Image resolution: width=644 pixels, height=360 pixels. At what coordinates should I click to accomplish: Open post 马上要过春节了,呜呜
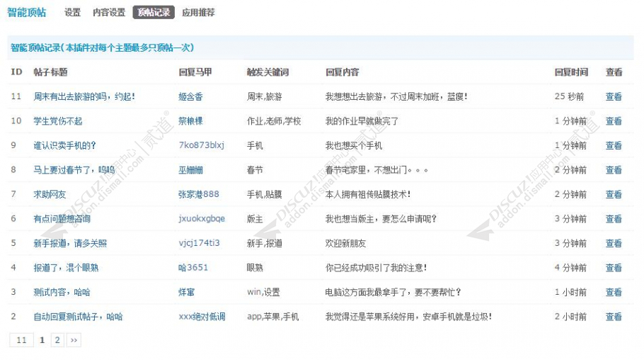(74, 170)
